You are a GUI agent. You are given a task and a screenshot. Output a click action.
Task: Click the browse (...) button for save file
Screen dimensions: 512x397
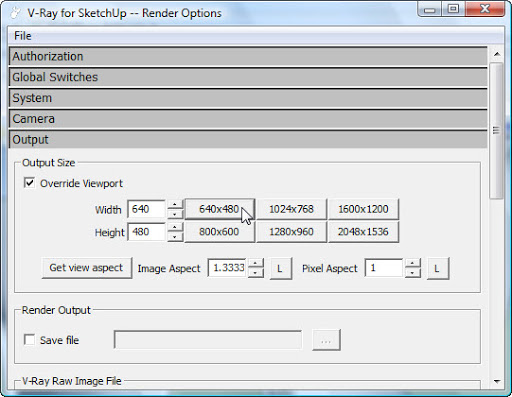coord(326,340)
